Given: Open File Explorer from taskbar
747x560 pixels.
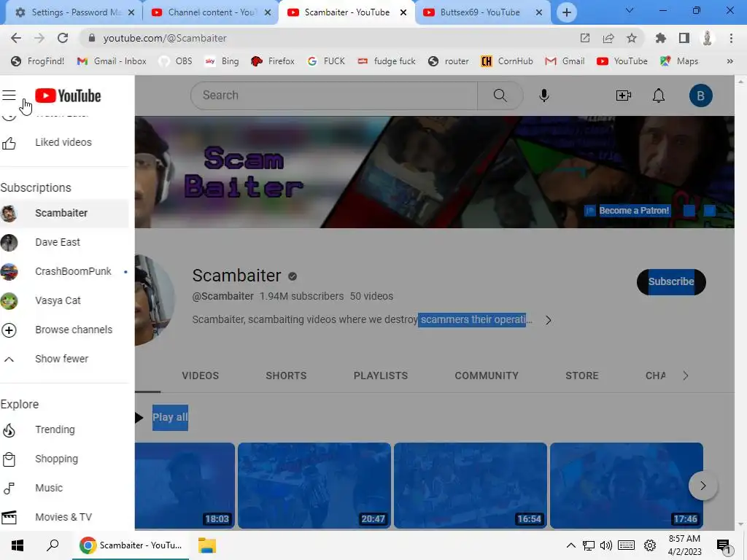Looking at the screenshot, I should click(206, 545).
